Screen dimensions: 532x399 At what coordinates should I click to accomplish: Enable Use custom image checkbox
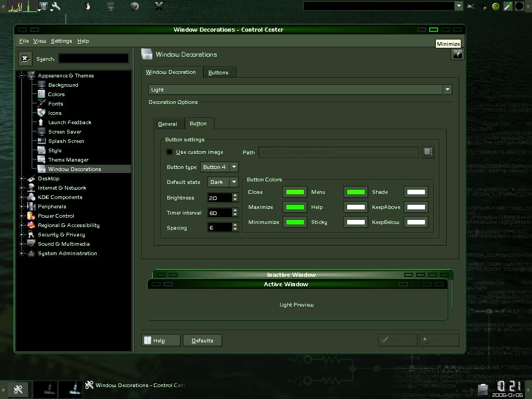click(x=169, y=152)
